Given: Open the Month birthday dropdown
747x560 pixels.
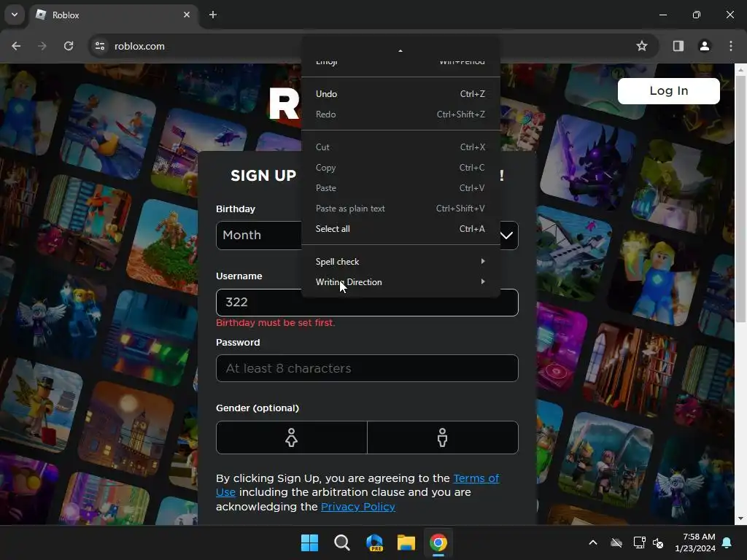Looking at the screenshot, I should tap(259, 236).
